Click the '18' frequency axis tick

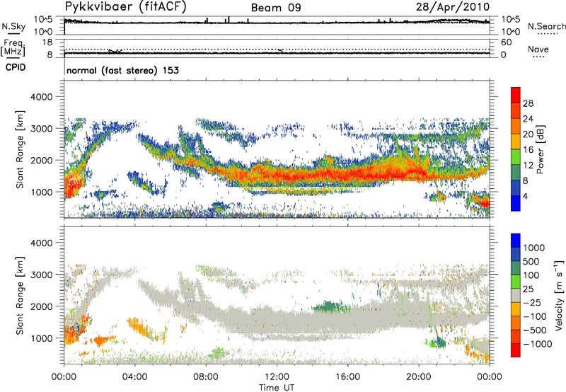click(x=47, y=42)
